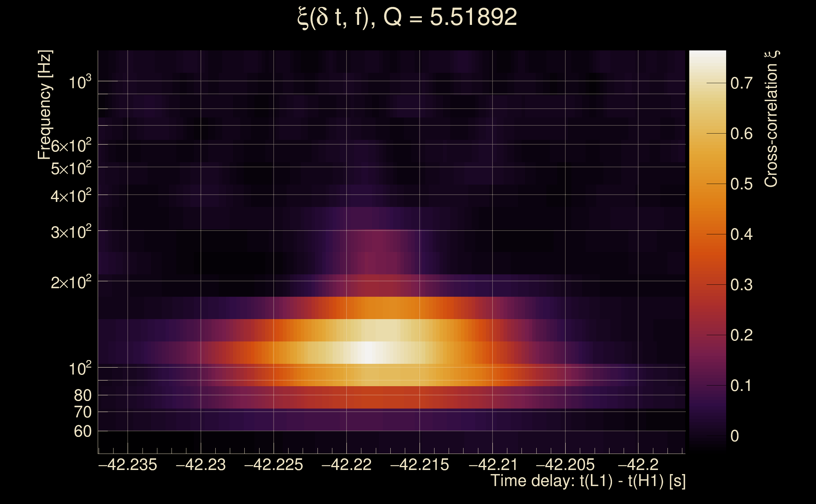Screen dimensions: 816x504
Task: Click the 0.5 label on the color bar
Action: pyautogui.click(x=741, y=184)
